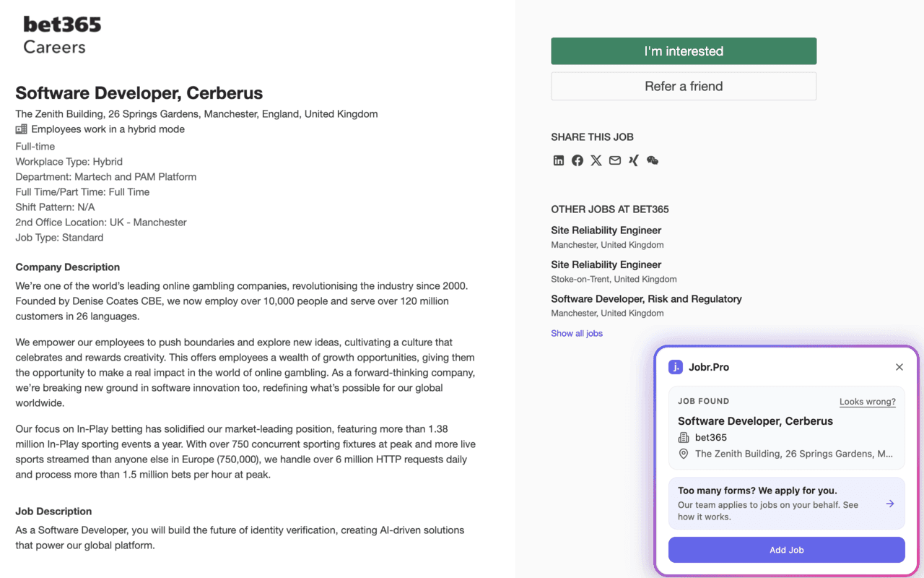Image resolution: width=924 pixels, height=578 pixels.
Task: Click 'Job Type: Standard' line
Action: [59, 238]
